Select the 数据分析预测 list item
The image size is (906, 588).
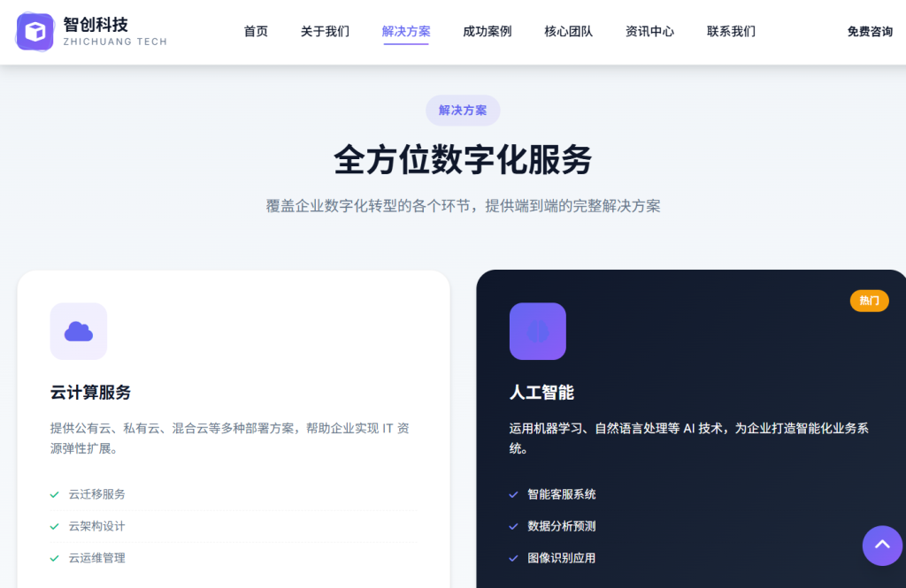(x=561, y=526)
